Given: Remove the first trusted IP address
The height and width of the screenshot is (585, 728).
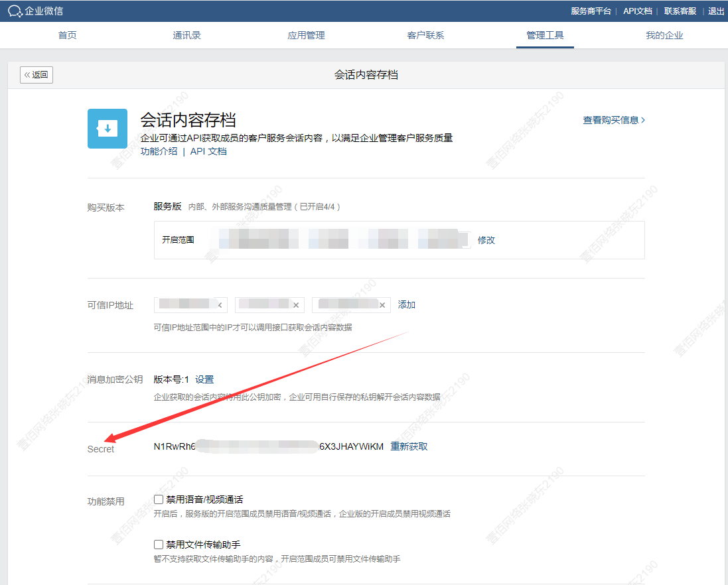Looking at the screenshot, I should pos(220,305).
